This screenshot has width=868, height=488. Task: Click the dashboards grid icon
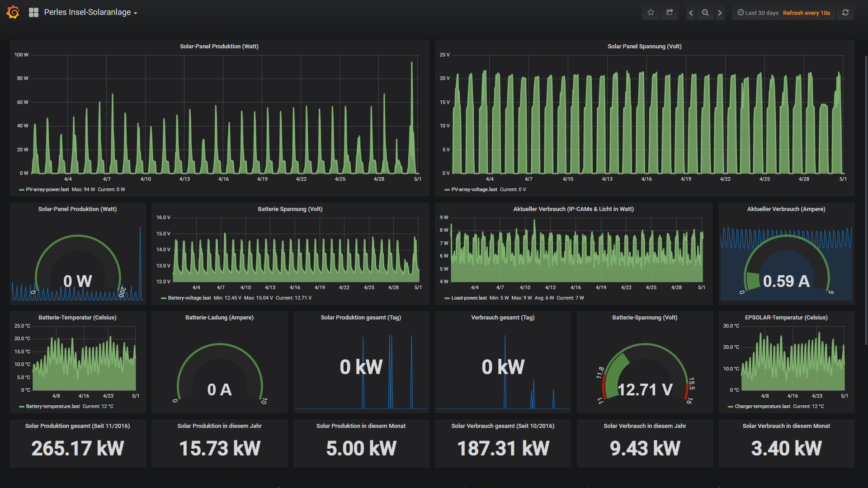pyautogui.click(x=33, y=13)
